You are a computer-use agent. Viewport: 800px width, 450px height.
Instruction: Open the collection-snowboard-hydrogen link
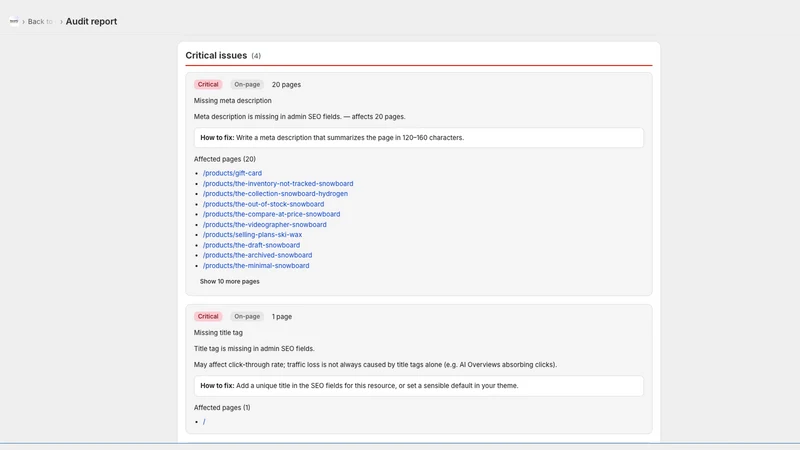coord(276,193)
